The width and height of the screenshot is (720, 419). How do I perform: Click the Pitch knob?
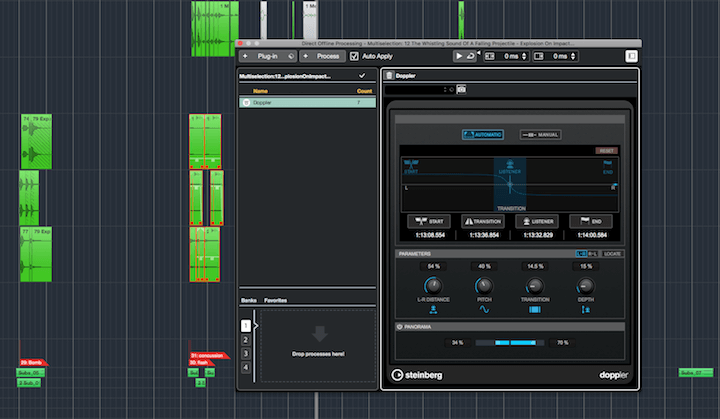click(x=484, y=286)
